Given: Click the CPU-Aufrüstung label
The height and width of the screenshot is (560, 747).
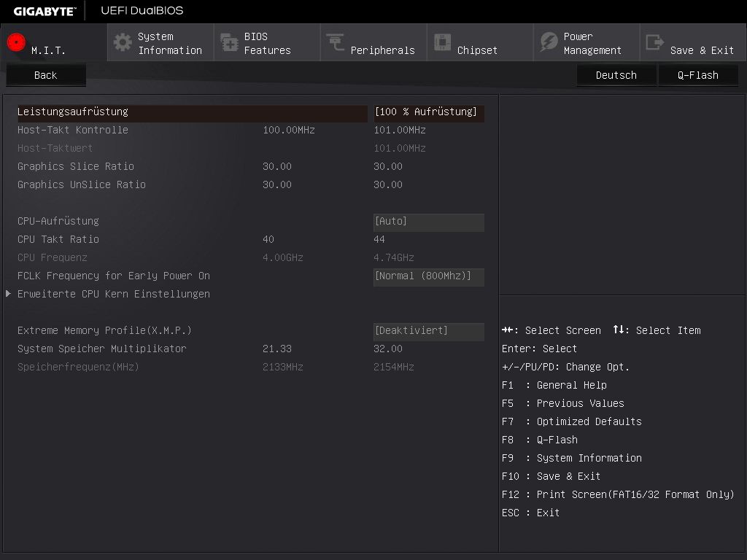Looking at the screenshot, I should click(58, 222).
